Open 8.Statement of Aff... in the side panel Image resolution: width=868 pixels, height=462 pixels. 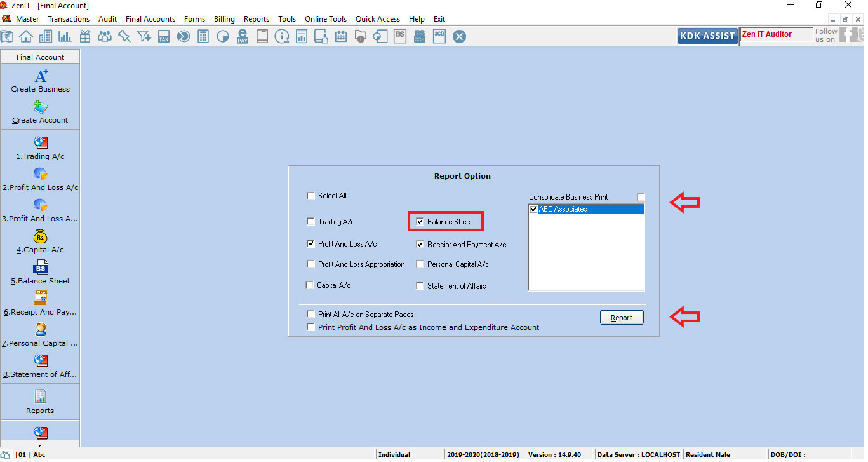(x=40, y=366)
